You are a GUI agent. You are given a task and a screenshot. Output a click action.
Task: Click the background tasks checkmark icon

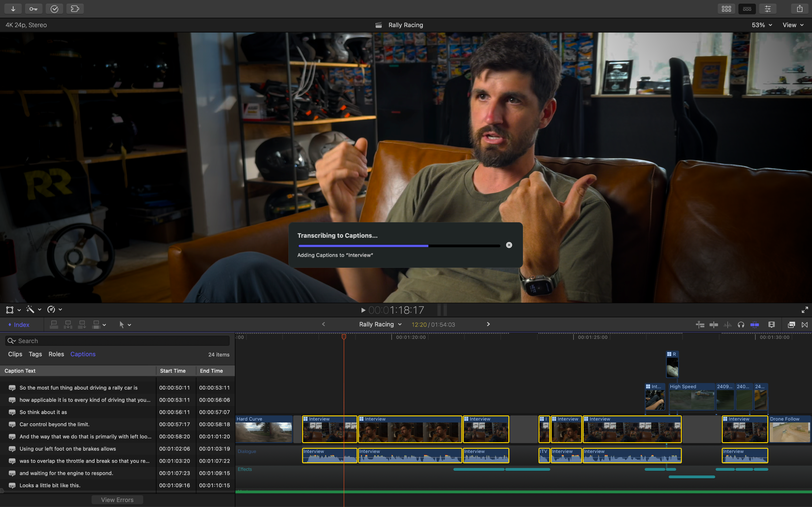click(54, 9)
